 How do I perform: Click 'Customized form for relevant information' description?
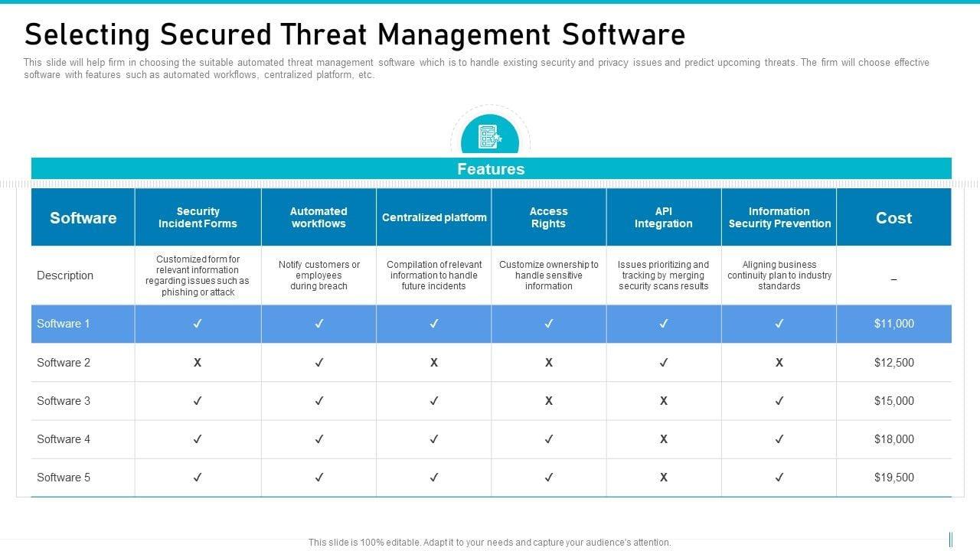[198, 275]
